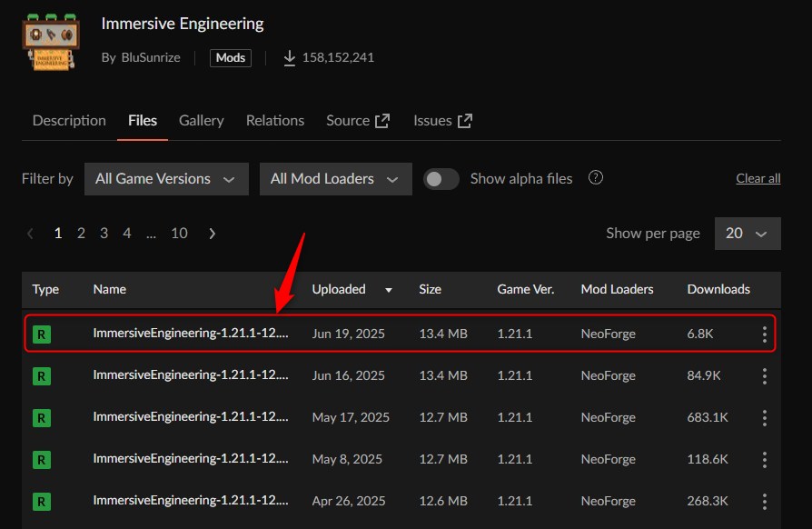The width and height of the screenshot is (812, 529).
Task: Click the release badge on the Apr 26, 2025 row
Action: pos(42,502)
